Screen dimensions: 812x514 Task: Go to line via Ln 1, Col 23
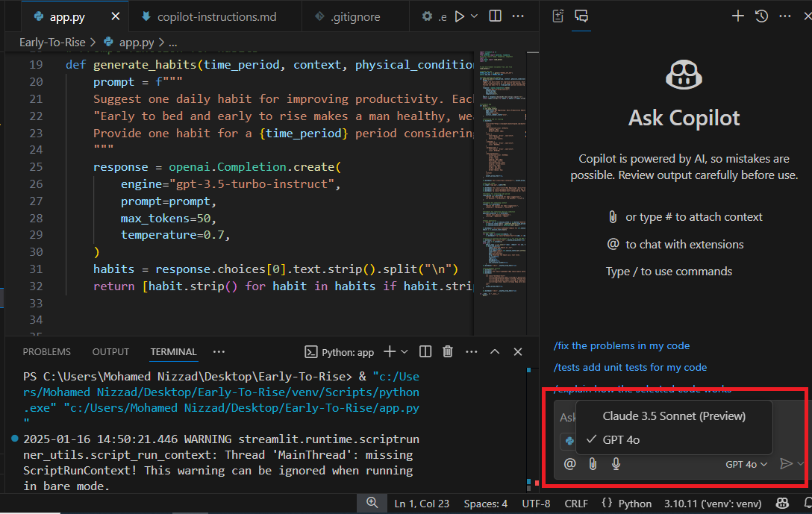tap(422, 504)
